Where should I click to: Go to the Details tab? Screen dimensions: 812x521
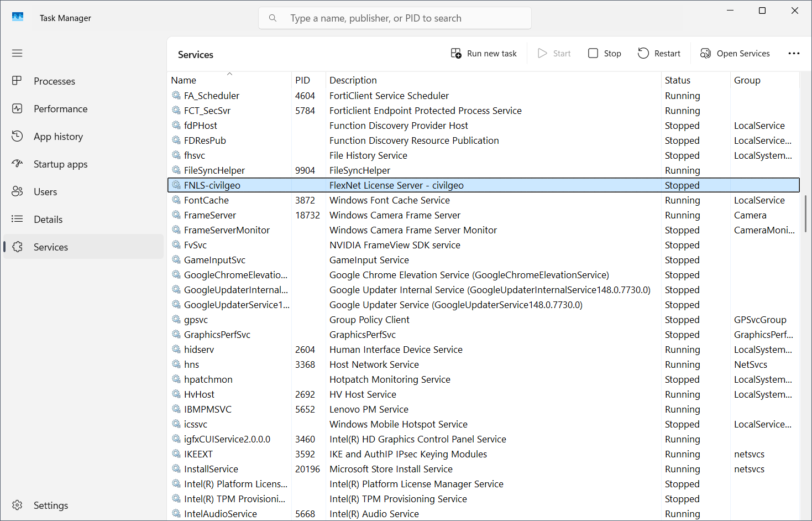pyautogui.click(x=48, y=220)
